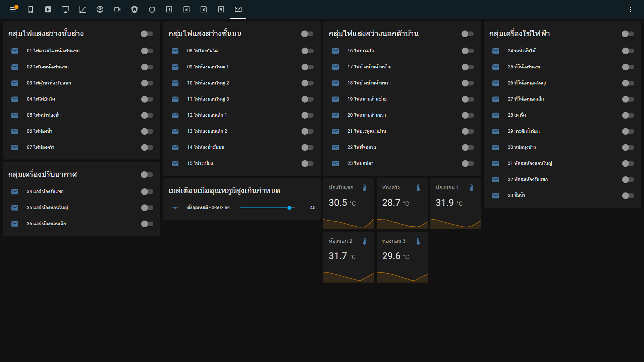
Task: Open the timer stopwatch tab
Action: [152, 9]
